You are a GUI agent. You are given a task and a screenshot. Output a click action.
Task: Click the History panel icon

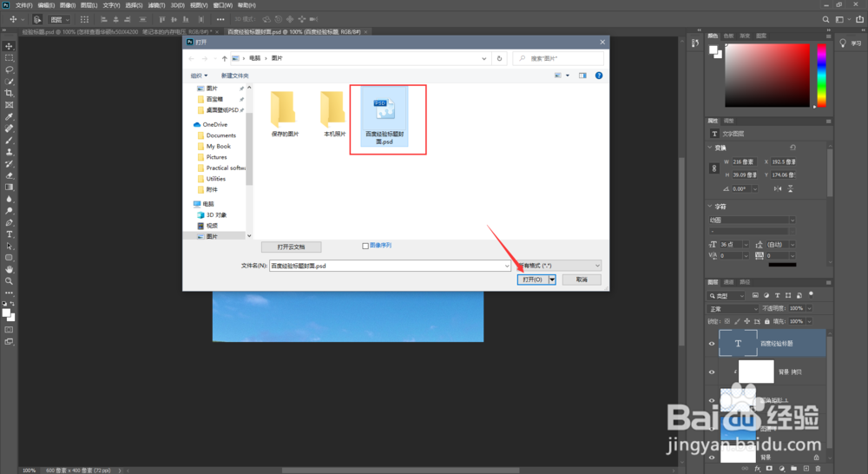click(694, 43)
